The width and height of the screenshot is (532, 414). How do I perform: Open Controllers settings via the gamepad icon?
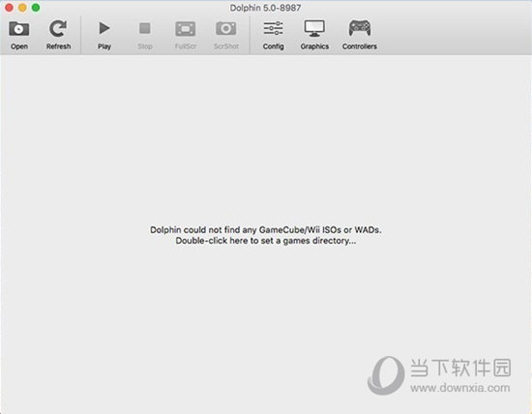coord(360,28)
